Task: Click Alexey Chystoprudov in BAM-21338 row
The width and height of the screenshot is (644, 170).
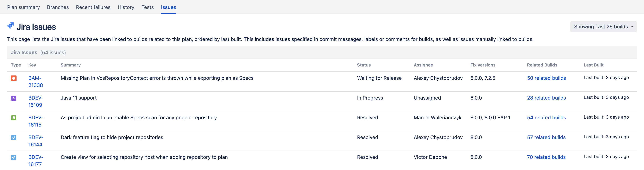Action: pos(438,78)
